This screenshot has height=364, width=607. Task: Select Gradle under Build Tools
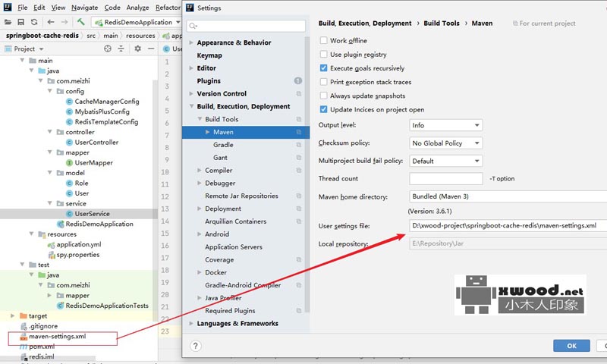click(x=223, y=145)
